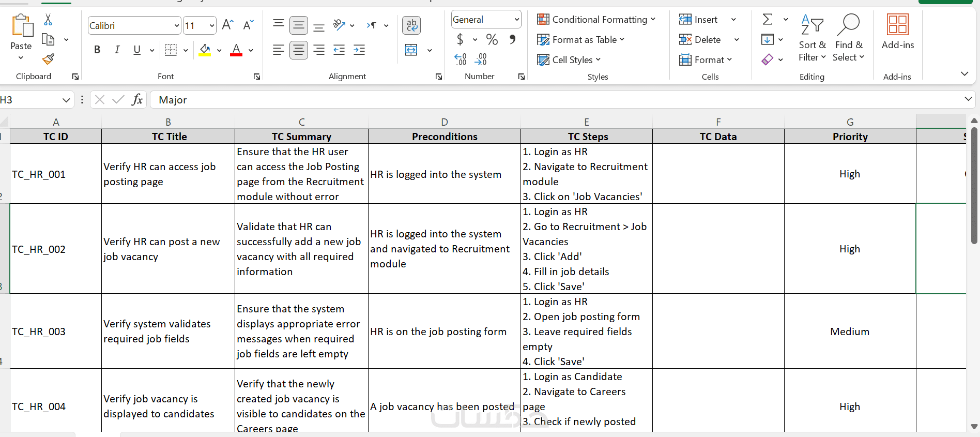Cancel formula bar entry with X
The width and height of the screenshot is (980, 437).
[x=100, y=100]
